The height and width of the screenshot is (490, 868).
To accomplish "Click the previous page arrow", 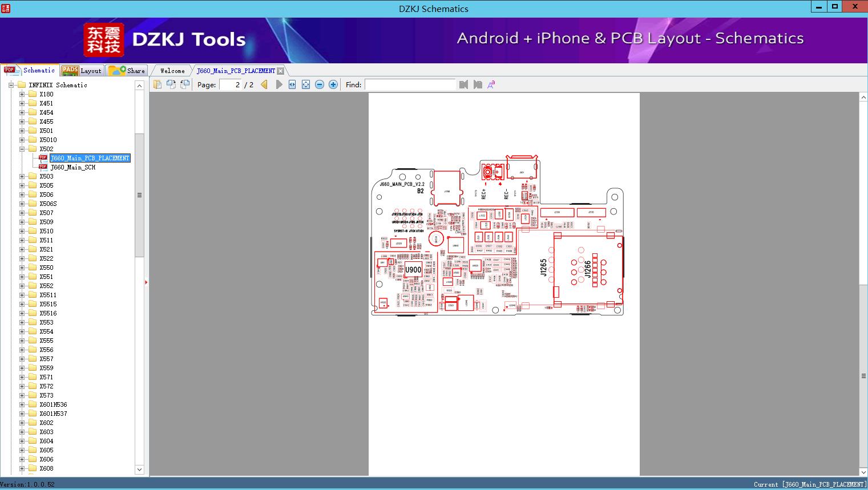I will pos(264,84).
